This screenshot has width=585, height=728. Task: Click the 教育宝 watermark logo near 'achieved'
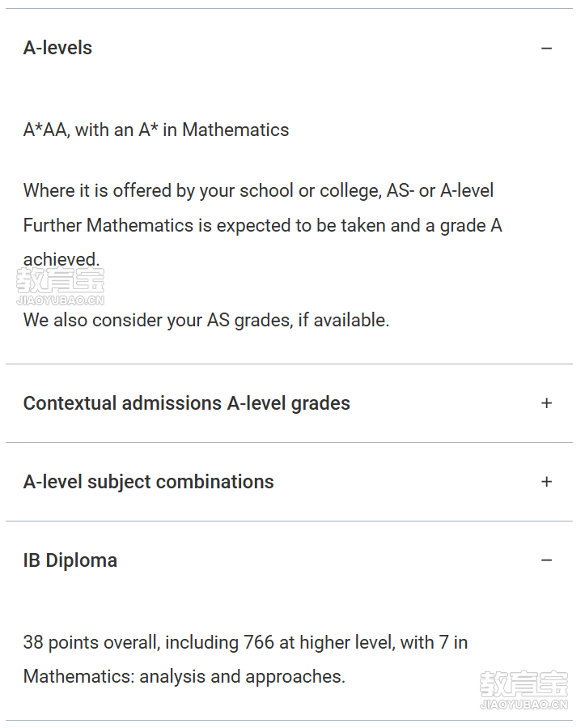coord(61,281)
